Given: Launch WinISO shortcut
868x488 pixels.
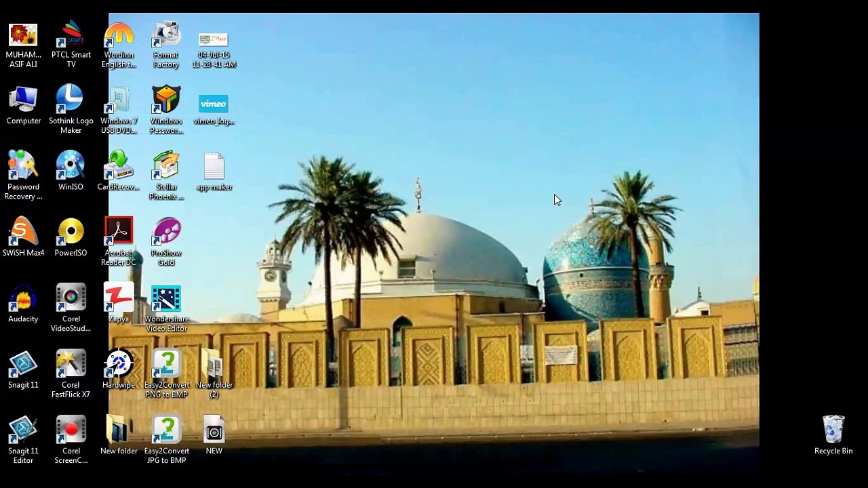Looking at the screenshot, I should 71,171.
